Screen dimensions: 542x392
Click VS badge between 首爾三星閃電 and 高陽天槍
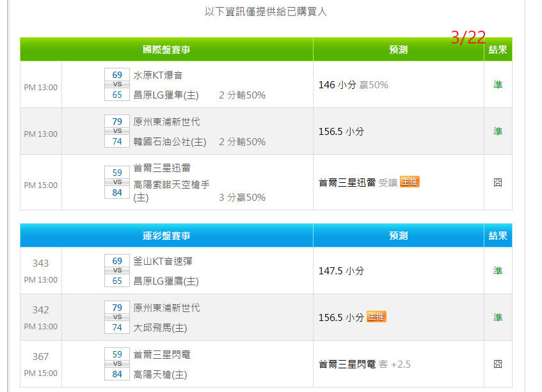pyautogui.click(x=117, y=364)
